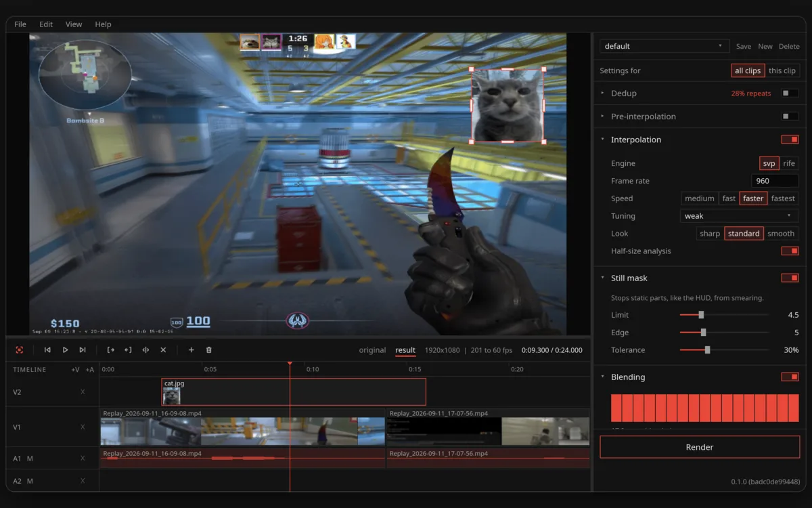This screenshot has height=508, width=812.
Task: Collapse the Blending section
Action: [602, 377]
